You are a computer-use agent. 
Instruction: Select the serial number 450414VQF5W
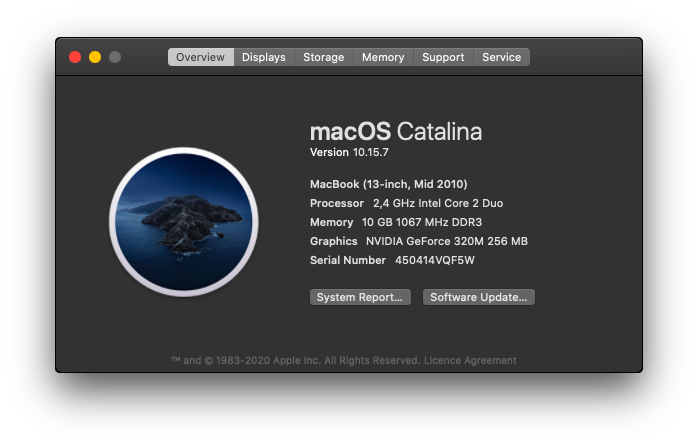pyautogui.click(x=435, y=260)
